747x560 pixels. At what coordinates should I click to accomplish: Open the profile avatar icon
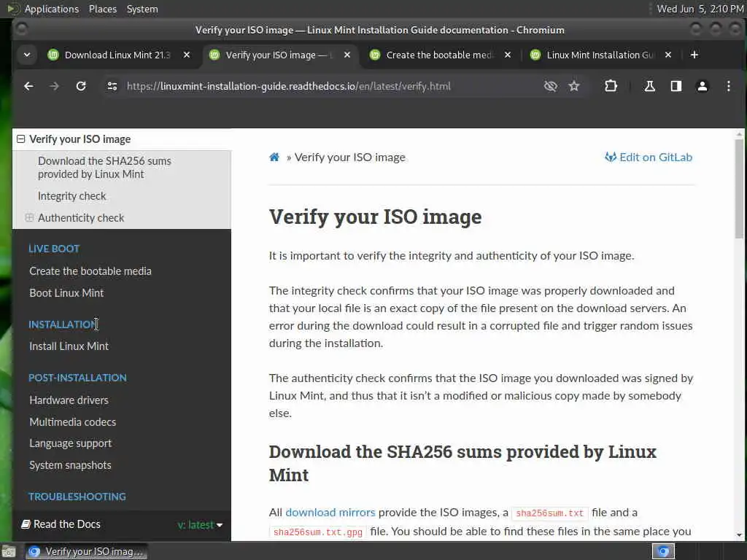pos(703,86)
